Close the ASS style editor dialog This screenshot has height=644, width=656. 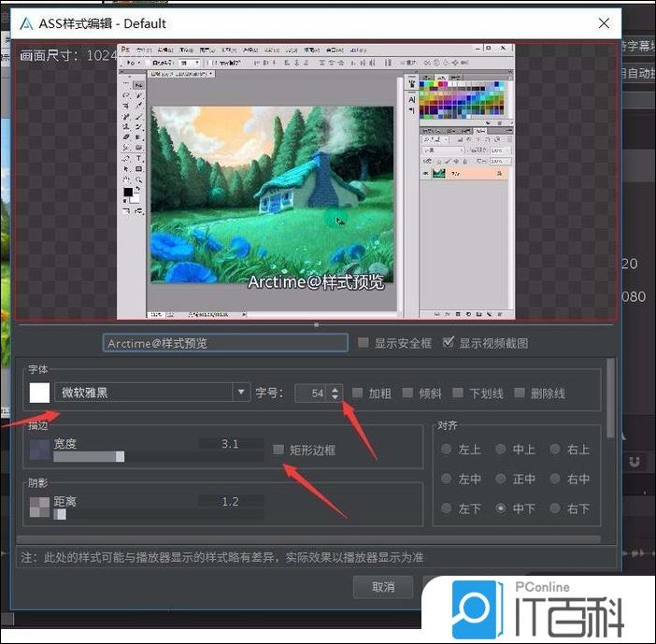tap(604, 23)
